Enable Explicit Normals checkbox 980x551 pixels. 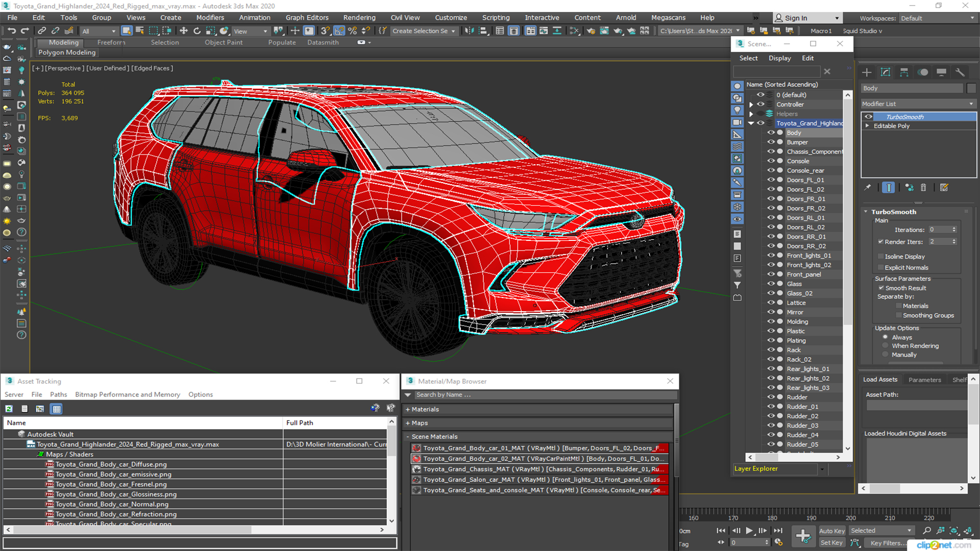(x=880, y=267)
